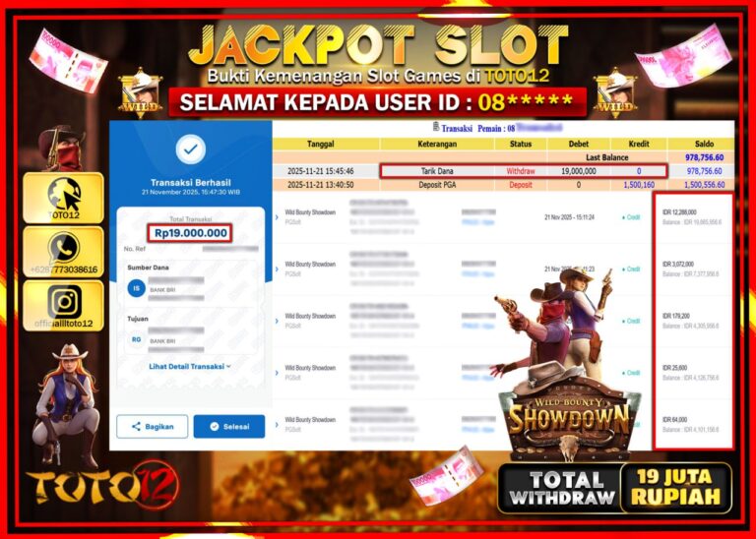Click the IS source account avatar
The image size is (756, 539).
[x=137, y=288]
